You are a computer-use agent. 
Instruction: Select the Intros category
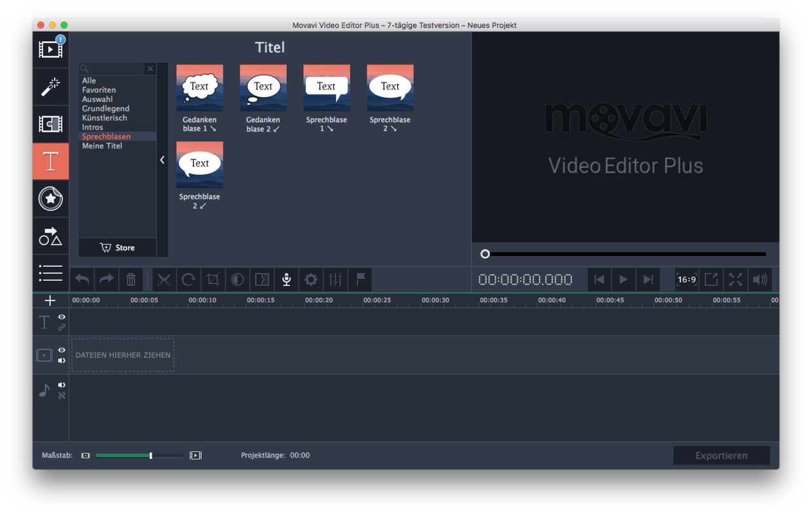(x=93, y=127)
